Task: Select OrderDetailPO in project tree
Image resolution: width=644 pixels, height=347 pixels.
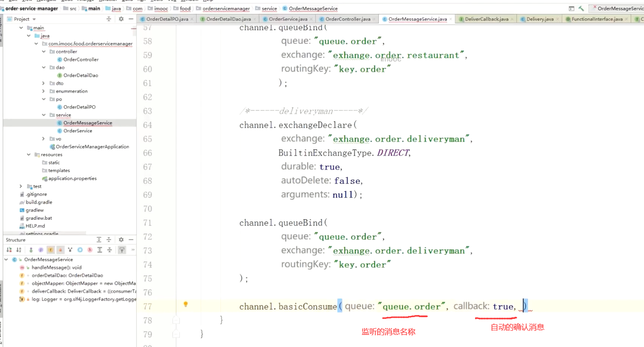Action: [79, 107]
